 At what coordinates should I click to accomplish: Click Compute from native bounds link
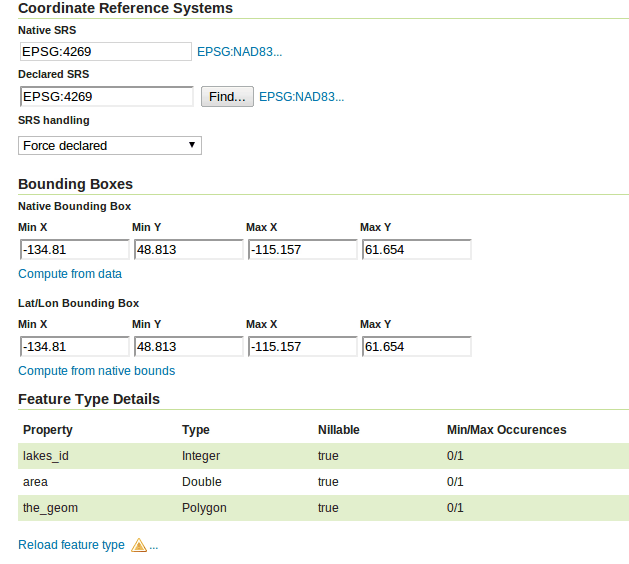click(x=97, y=371)
